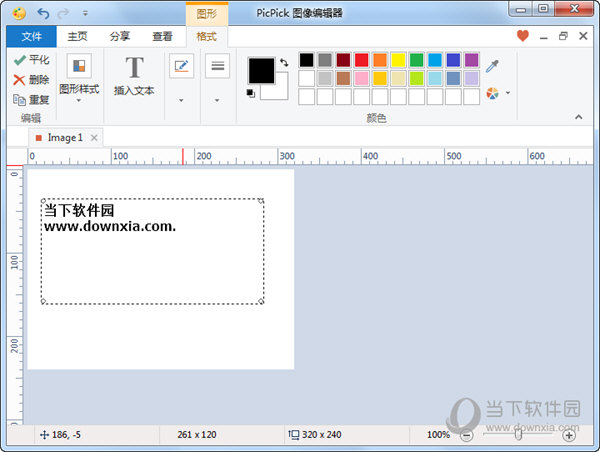
Task: Click the 320 x 240 canvas size readout
Action: tap(315, 435)
